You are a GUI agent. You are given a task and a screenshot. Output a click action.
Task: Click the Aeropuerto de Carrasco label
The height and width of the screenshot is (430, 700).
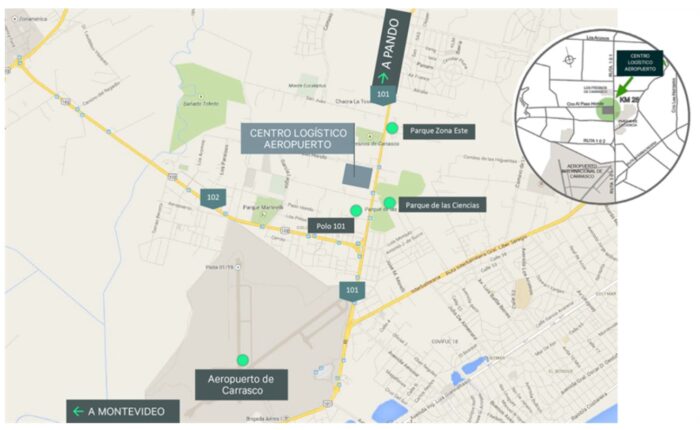coord(241,384)
